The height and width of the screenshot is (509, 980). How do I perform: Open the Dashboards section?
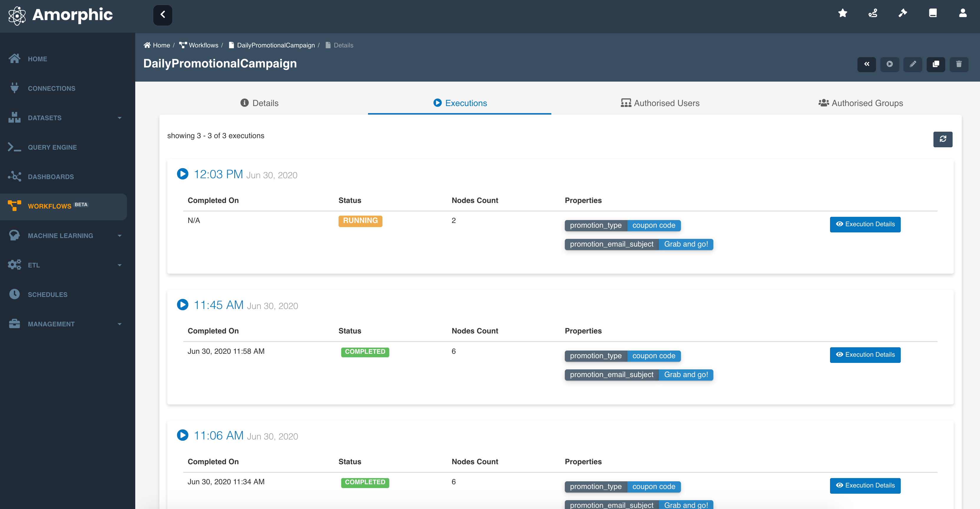[51, 176]
